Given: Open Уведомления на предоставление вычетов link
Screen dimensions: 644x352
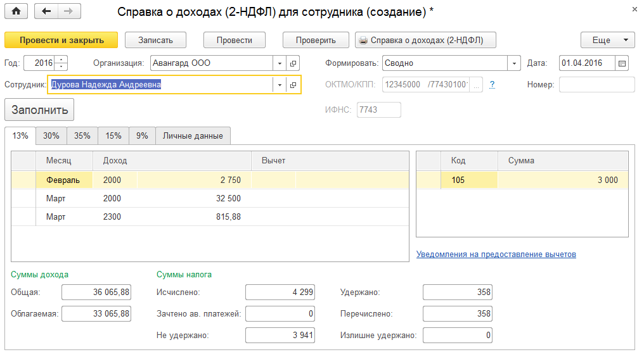Looking at the screenshot, I should coord(496,255).
